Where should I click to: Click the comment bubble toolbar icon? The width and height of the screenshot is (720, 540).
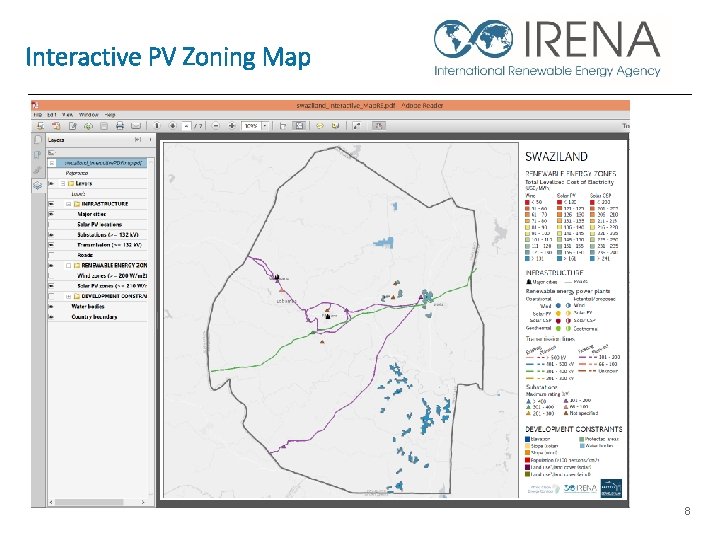click(320, 125)
